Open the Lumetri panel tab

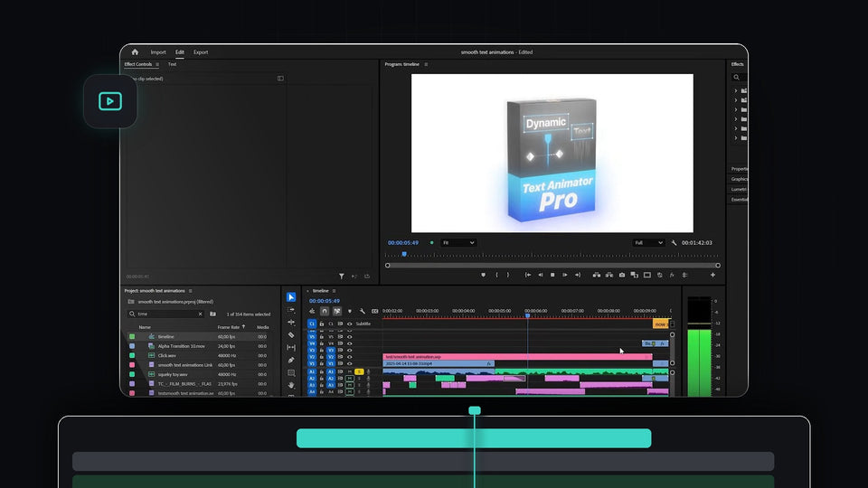coord(739,189)
